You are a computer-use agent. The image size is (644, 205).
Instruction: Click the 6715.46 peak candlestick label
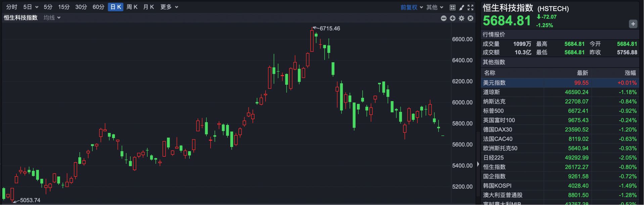(x=329, y=28)
